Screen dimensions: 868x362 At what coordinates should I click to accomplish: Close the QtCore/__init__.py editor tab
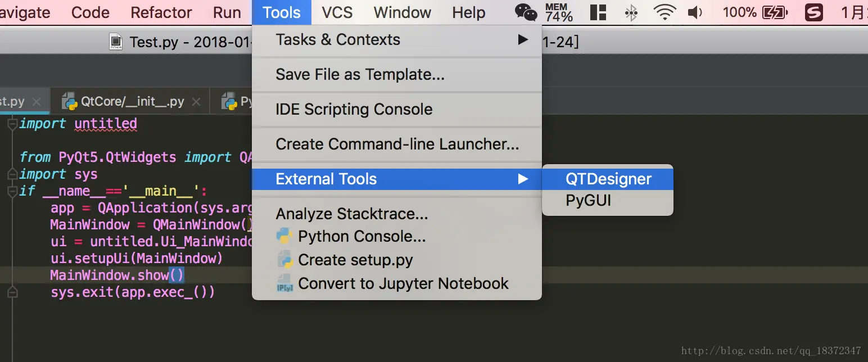pyautogui.click(x=196, y=102)
